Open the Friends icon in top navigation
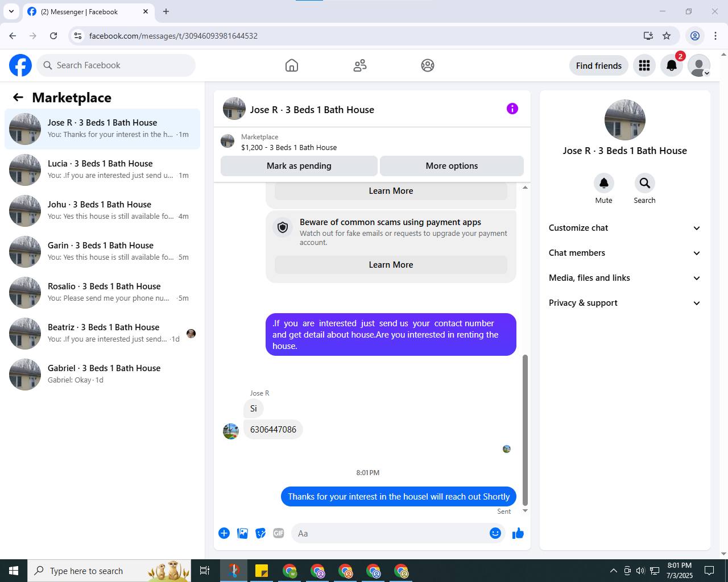The width and height of the screenshot is (728, 582). [360, 65]
